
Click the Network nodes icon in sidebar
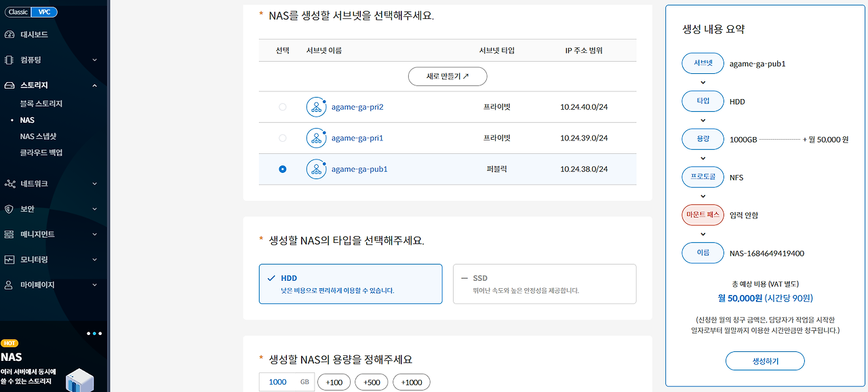9,184
